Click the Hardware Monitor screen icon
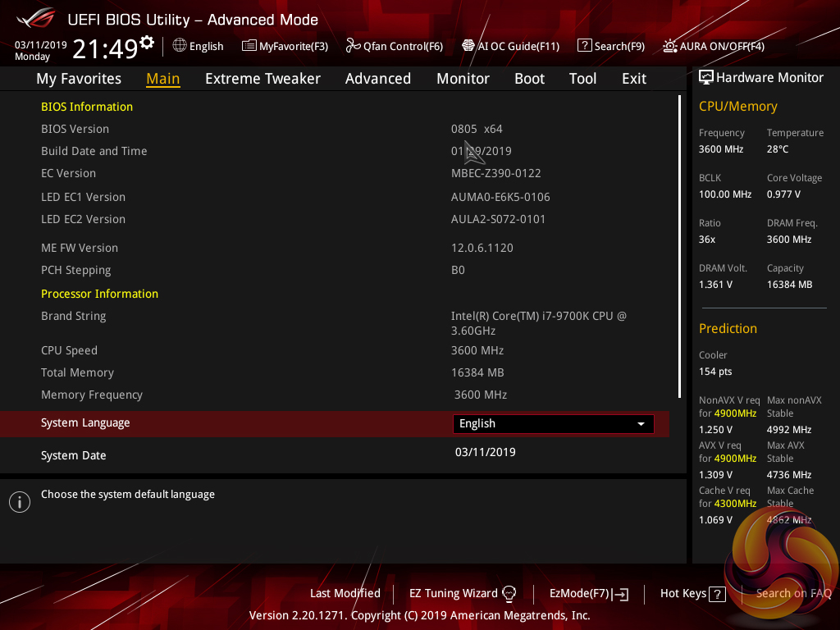This screenshot has height=630, width=840. tap(706, 78)
